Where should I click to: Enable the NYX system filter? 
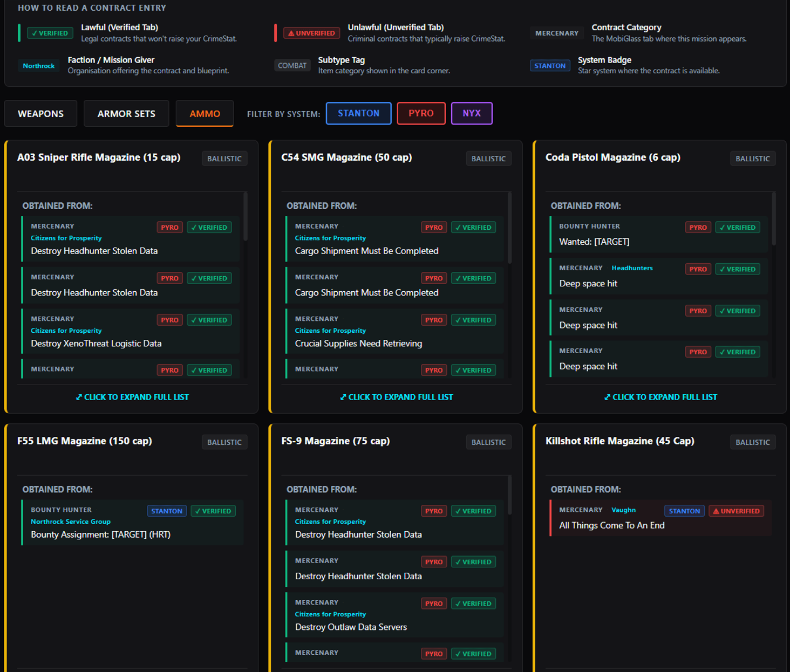click(472, 113)
